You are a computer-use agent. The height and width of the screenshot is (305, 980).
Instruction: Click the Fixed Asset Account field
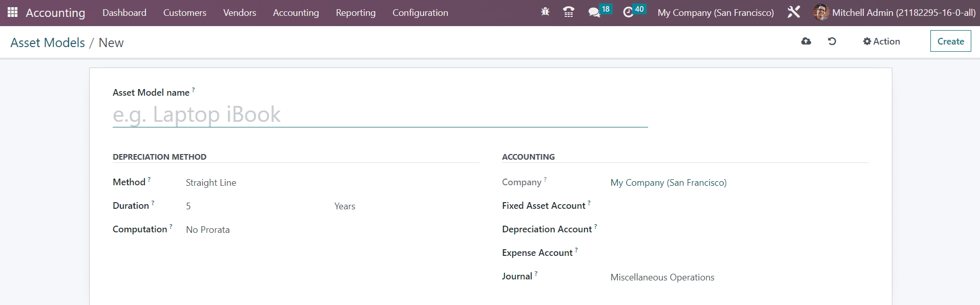click(x=738, y=206)
